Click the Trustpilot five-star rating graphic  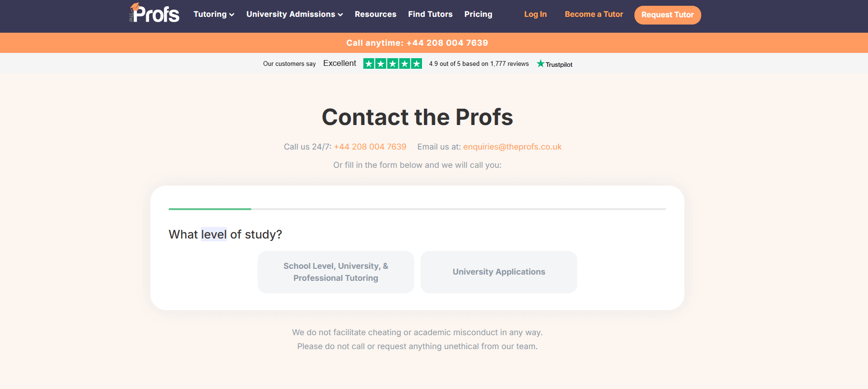pyautogui.click(x=392, y=63)
